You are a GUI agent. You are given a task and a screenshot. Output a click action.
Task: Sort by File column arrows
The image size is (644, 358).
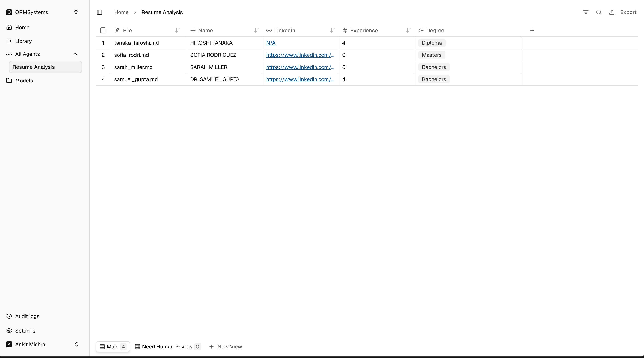coord(178,31)
